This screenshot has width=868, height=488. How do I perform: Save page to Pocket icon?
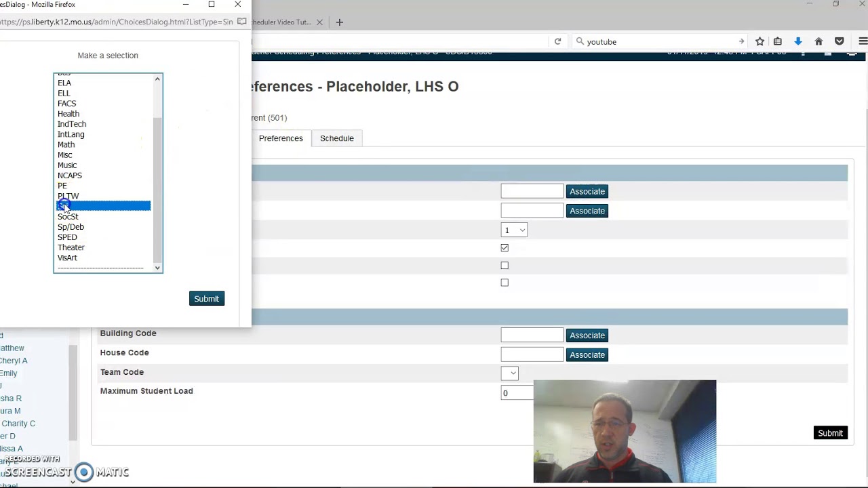pos(840,41)
